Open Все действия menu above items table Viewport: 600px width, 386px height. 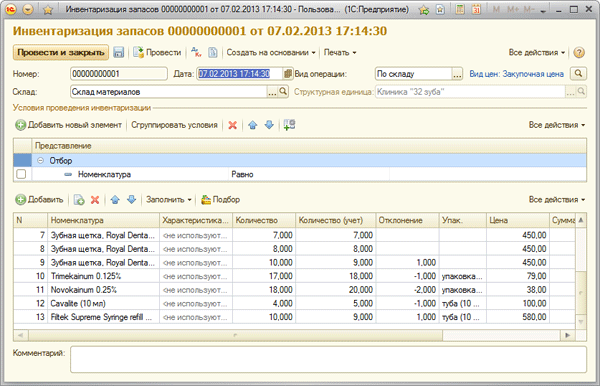557,200
